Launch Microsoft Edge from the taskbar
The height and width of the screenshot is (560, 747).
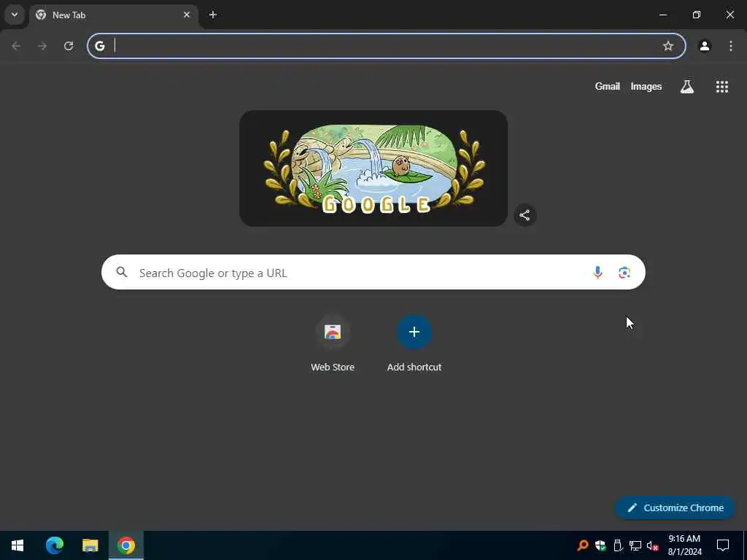coord(55,545)
